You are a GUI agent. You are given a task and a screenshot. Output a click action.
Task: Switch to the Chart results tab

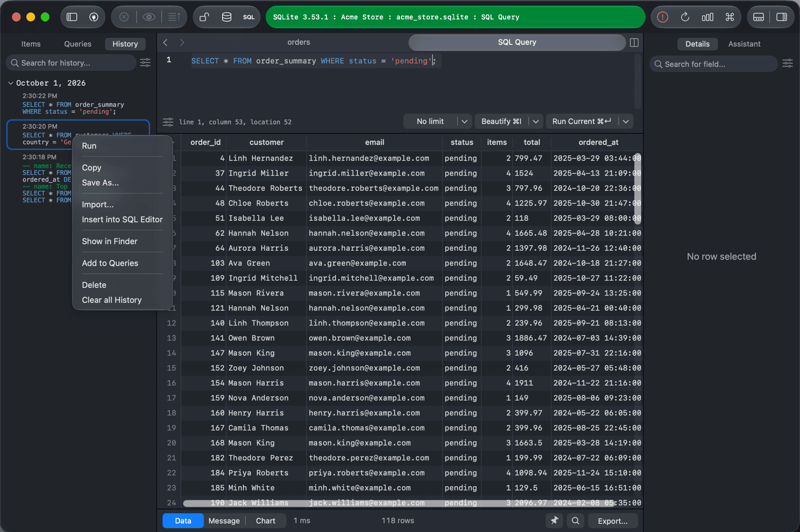click(x=265, y=521)
